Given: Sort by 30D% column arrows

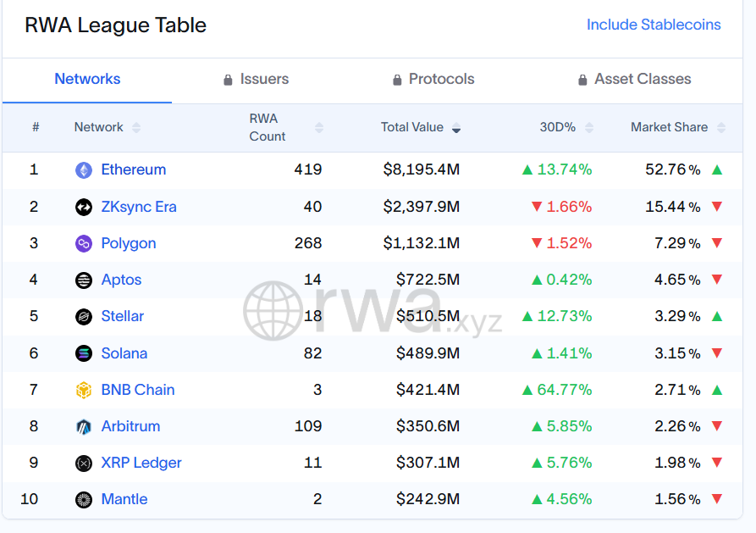Looking at the screenshot, I should pyautogui.click(x=588, y=127).
